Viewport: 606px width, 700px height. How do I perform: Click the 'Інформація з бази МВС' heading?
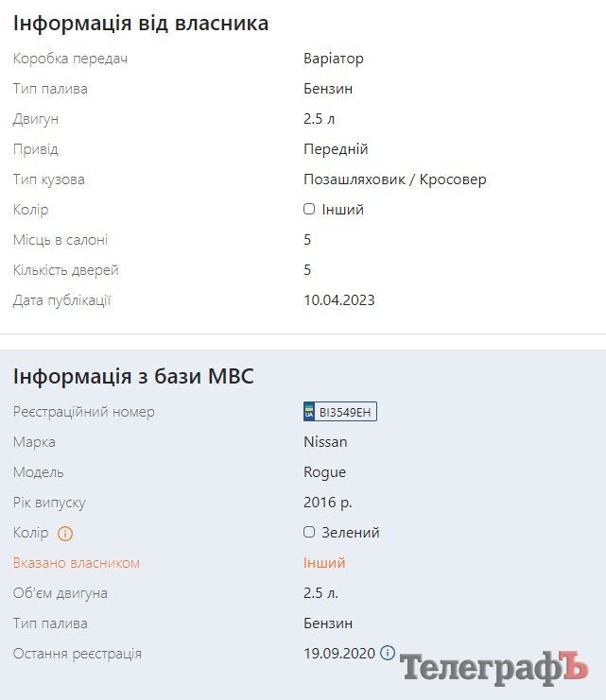click(x=133, y=376)
